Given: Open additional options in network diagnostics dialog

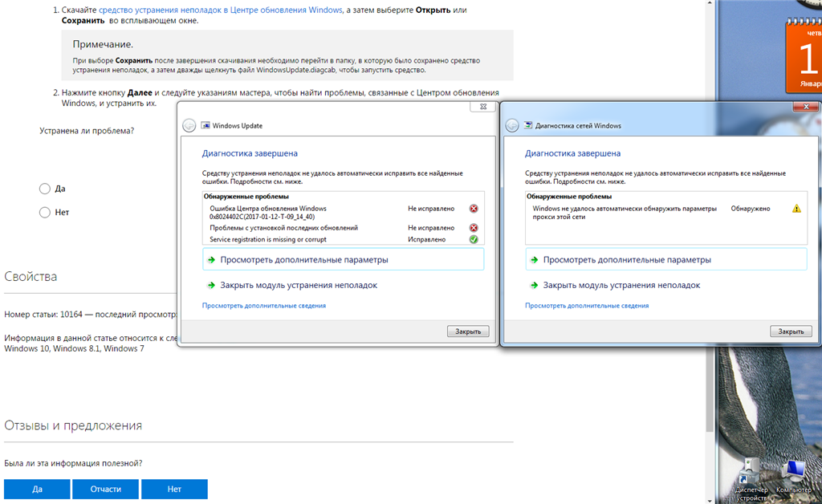Looking at the screenshot, I should pos(665,260).
